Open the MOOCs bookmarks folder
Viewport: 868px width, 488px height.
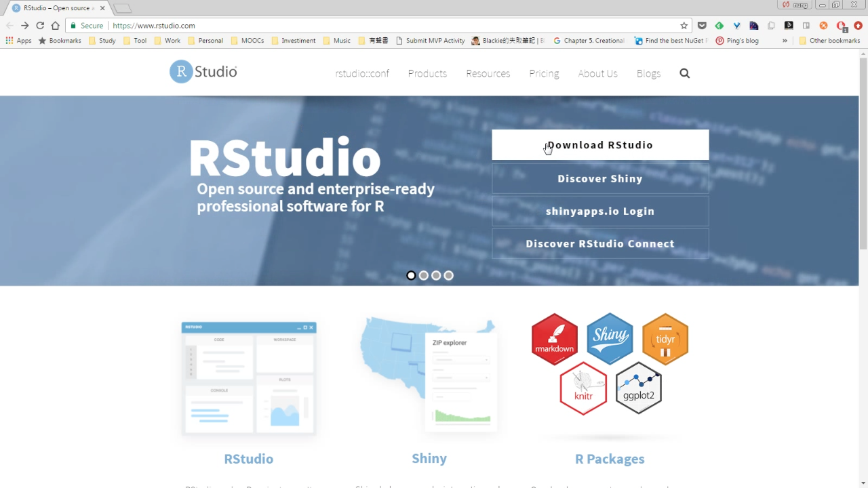[248, 41]
